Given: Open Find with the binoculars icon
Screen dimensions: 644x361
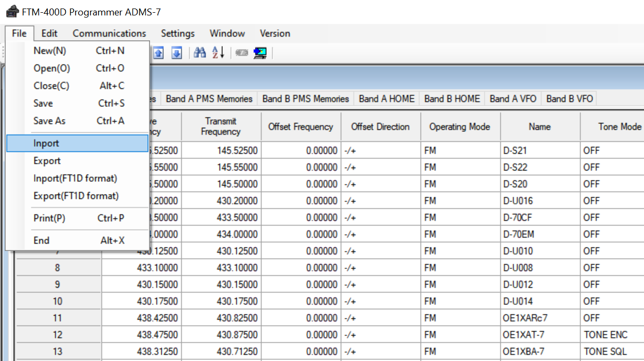Looking at the screenshot, I should click(x=200, y=52).
